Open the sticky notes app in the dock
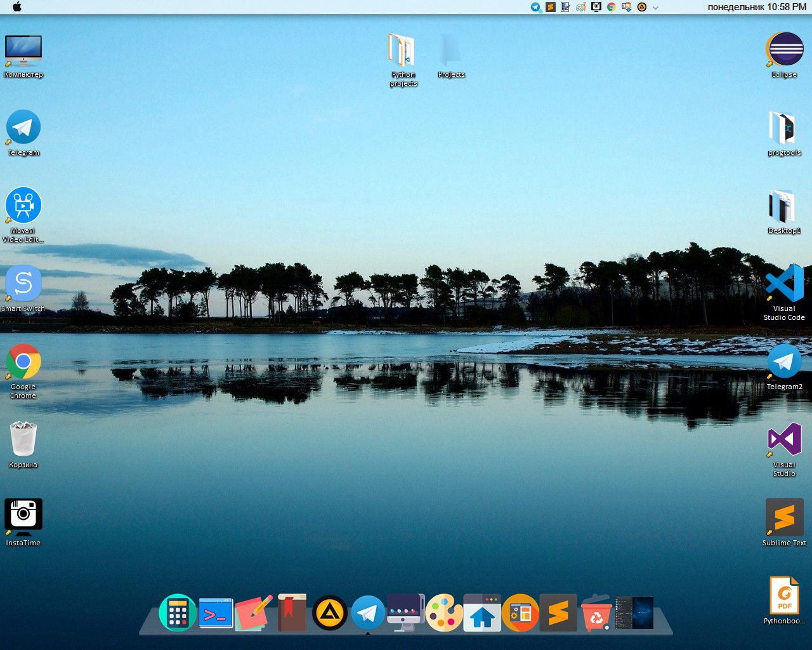 click(x=254, y=613)
